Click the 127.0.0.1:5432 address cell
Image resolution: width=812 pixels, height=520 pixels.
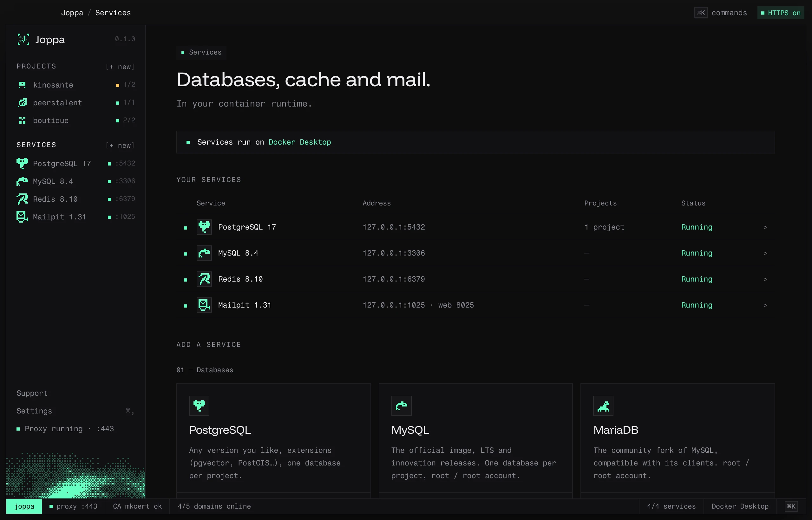tap(394, 227)
